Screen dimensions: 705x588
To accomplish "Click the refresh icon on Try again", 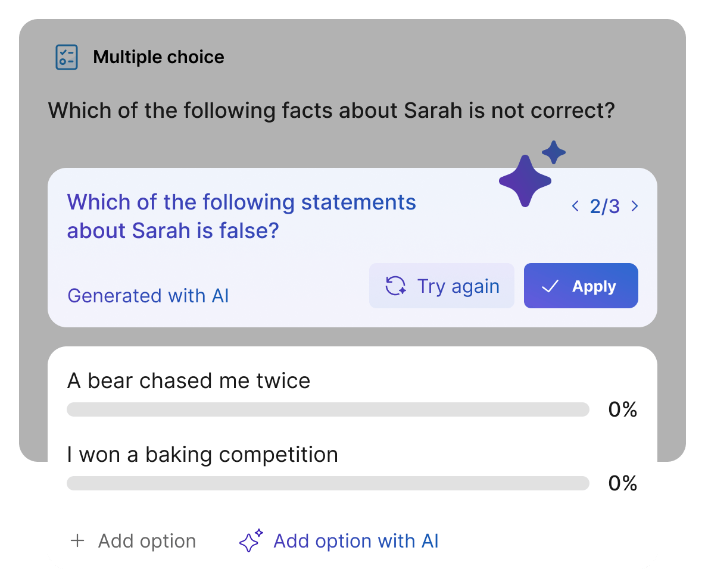I will point(395,286).
